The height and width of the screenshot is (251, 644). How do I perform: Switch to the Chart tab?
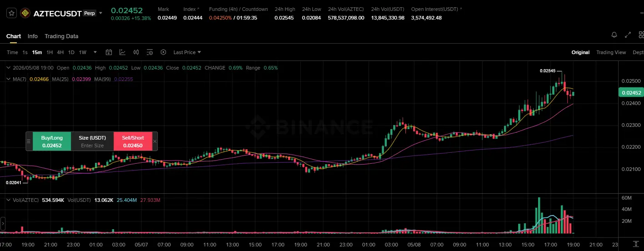(x=14, y=36)
